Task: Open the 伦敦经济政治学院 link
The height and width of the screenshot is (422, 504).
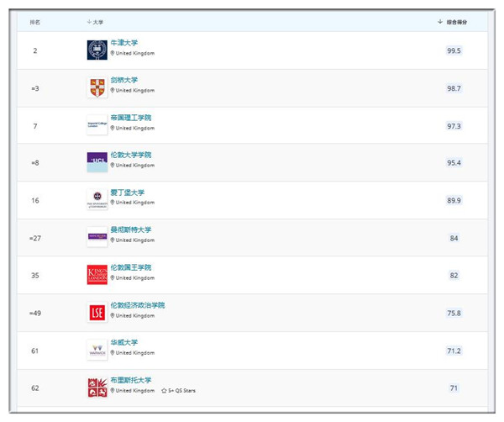Action: coord(138,305)
